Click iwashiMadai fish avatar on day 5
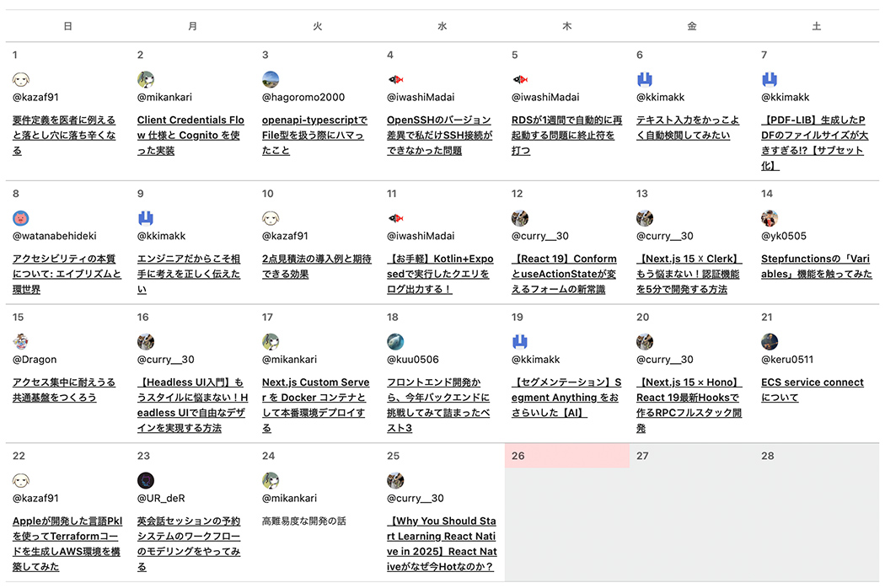 coord(520,79)
